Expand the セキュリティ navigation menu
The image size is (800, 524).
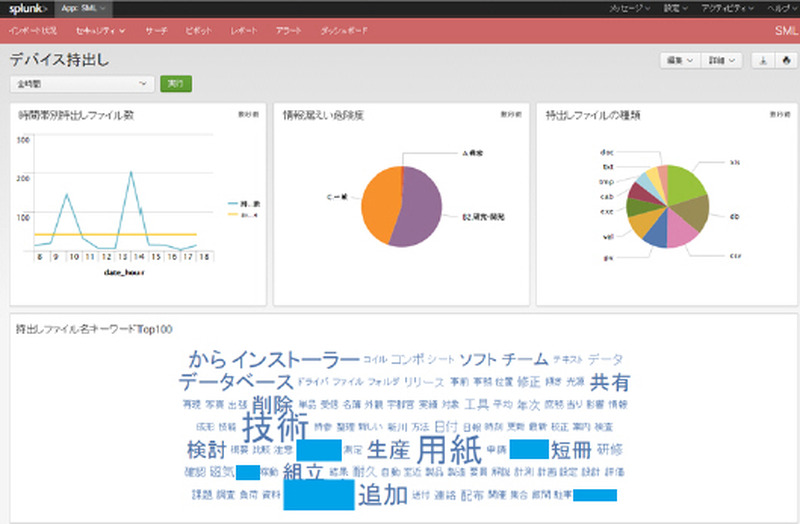100,31
